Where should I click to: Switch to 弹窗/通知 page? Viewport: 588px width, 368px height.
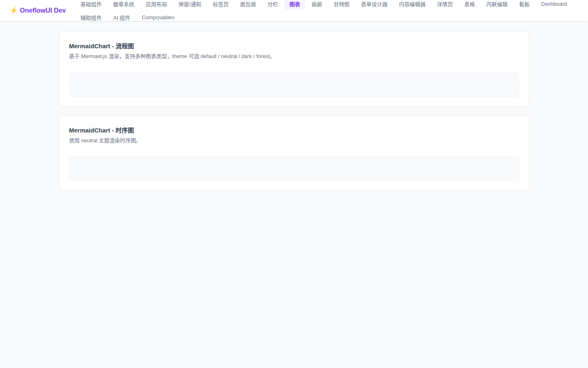190,4
